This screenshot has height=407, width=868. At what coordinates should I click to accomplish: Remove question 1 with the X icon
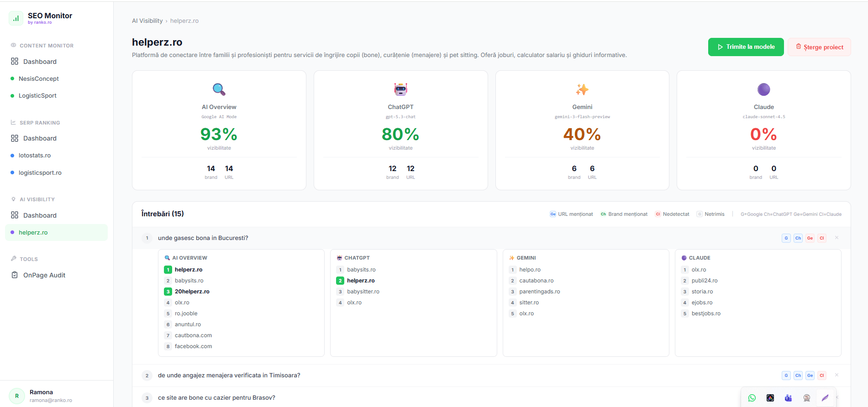click(x=836, y=238)
